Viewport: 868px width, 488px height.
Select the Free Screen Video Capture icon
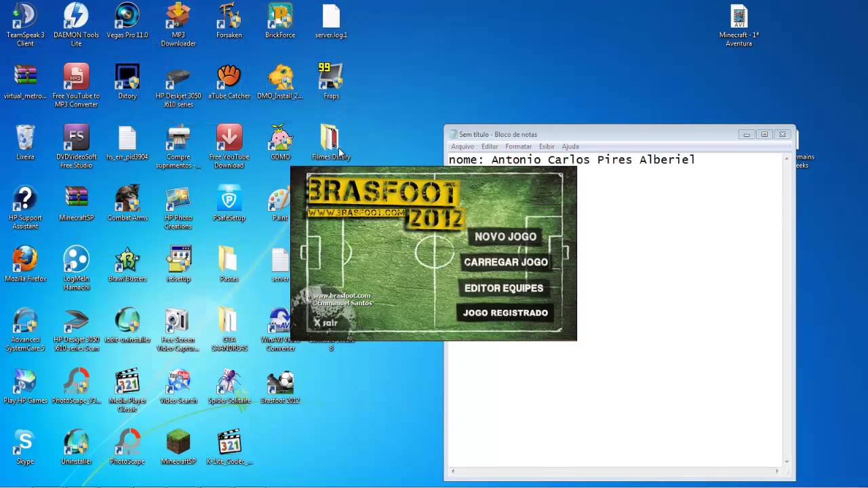(178, 330)
